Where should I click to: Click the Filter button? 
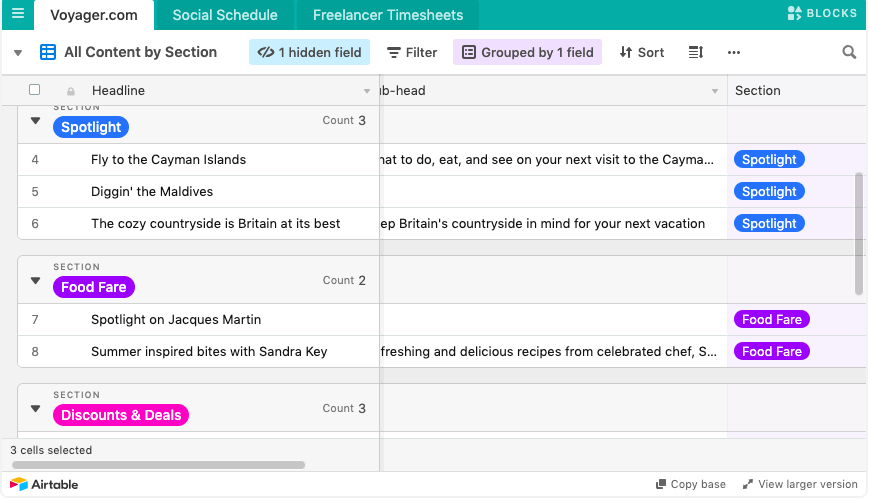point(412,52)
